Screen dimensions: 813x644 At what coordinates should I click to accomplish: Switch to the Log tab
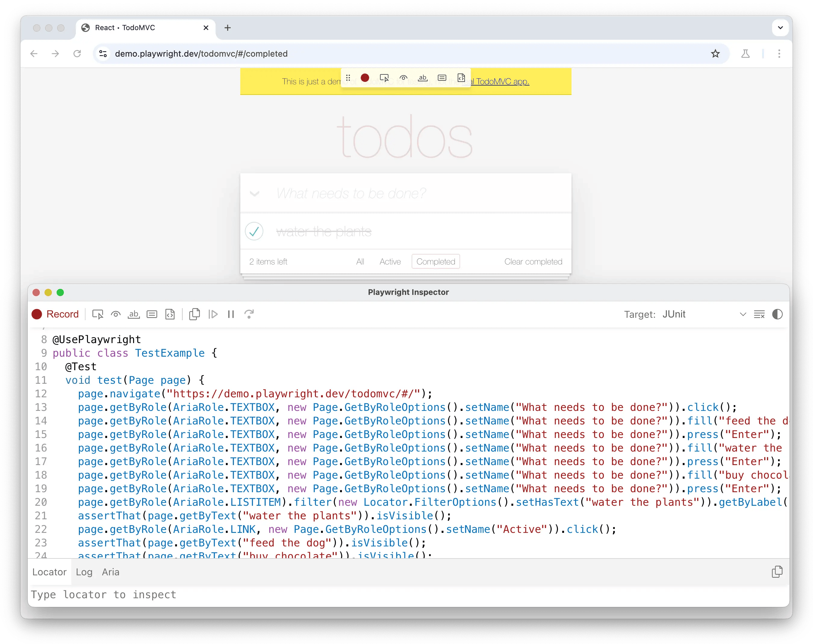coord(84,572)
